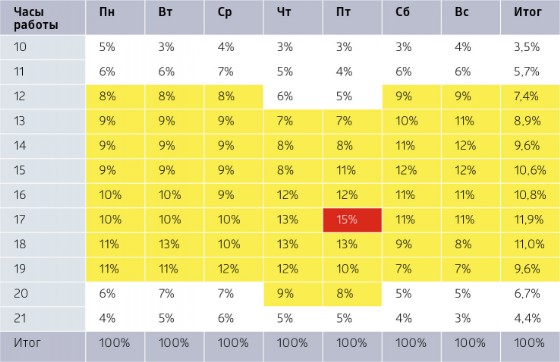Click the 3,5% total cell
Viewport: 560px width, 362px height.
click(530, 47)
